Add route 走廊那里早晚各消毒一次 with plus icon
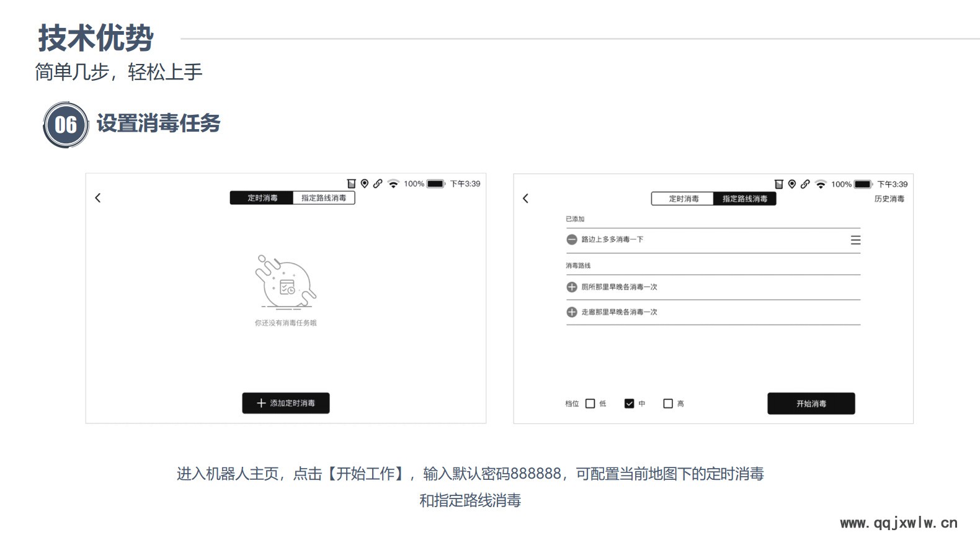Screen dimensions: 980x550 click(572, 312)
